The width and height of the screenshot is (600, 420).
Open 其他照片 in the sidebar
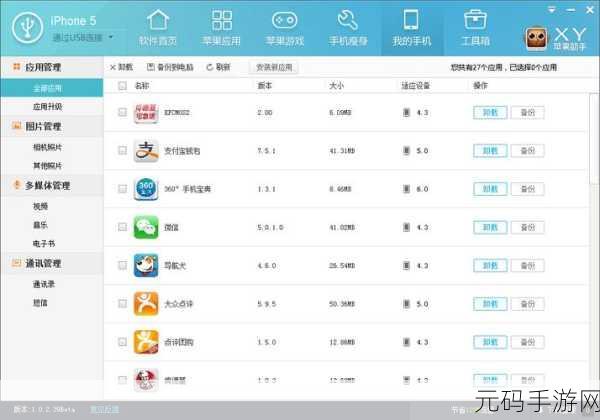(x=47, y=166)
